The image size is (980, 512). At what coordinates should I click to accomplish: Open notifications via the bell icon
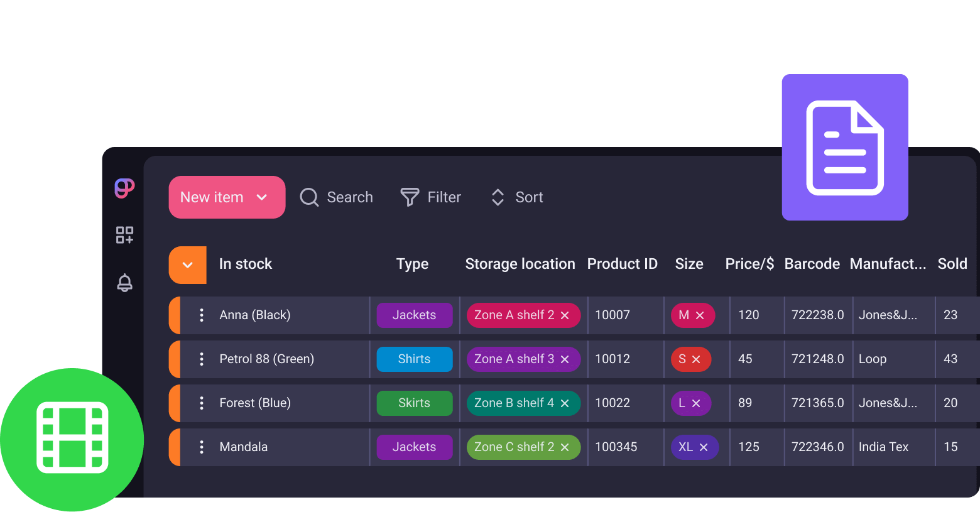124,283
